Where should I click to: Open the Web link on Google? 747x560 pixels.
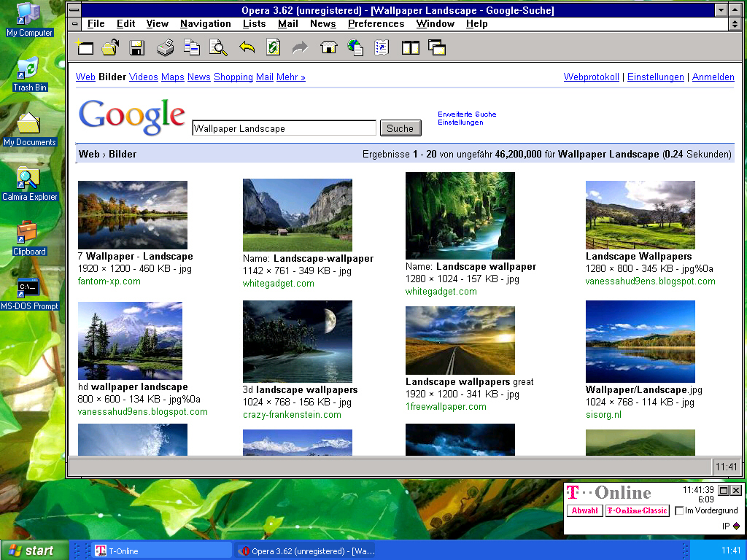point(85,77)
